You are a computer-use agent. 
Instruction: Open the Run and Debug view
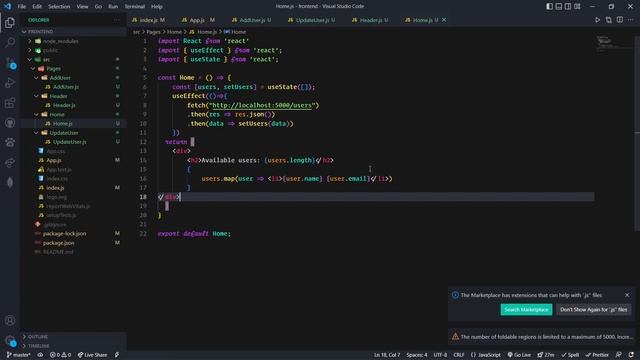(10, 82)
